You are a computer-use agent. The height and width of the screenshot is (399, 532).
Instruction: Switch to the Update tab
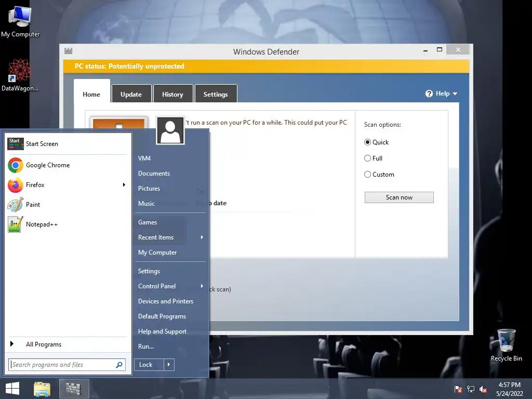pyautogui.click(x=131, y=95)
